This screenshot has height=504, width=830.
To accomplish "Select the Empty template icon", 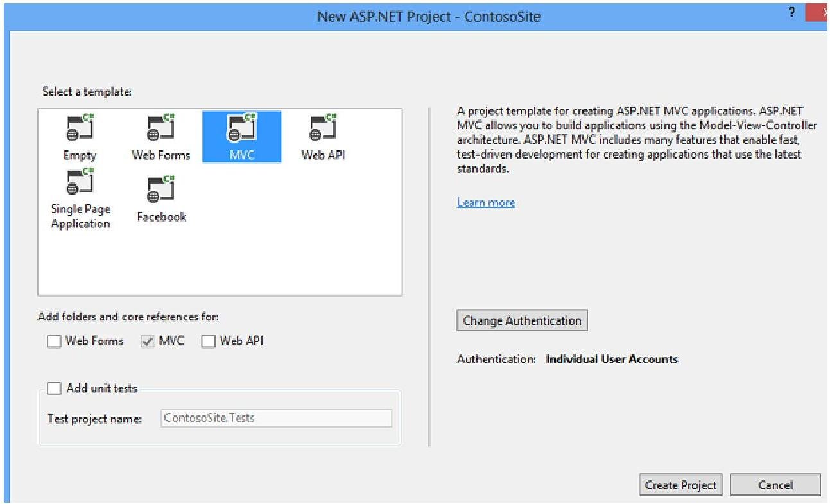I will click(x=80, y=129).
